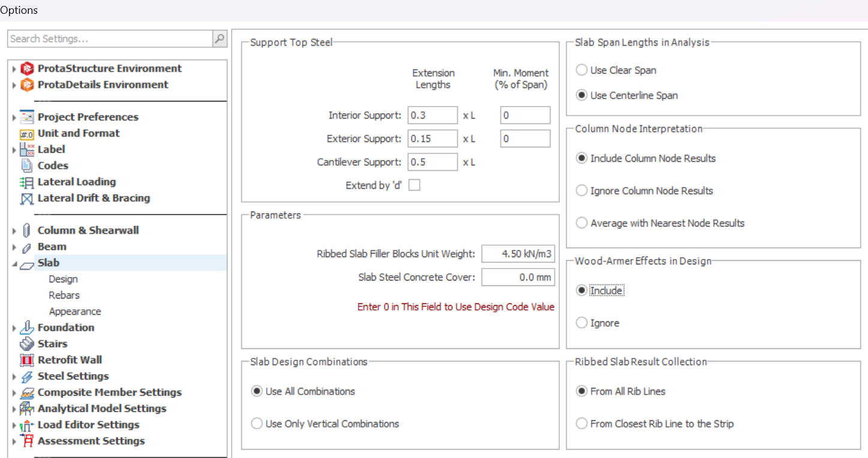Open the Rebars page under Slab
Screen dimensions: 868x458
(64, 296)
